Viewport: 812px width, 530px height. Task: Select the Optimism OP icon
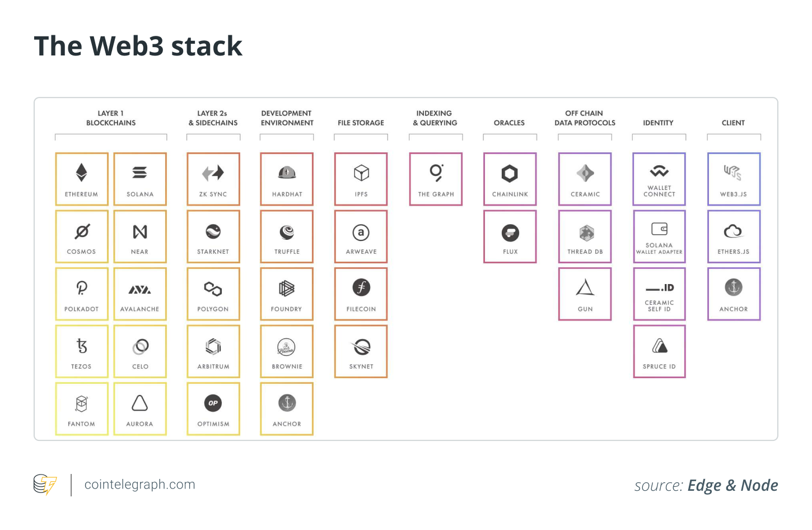click(x=213, y=403)
